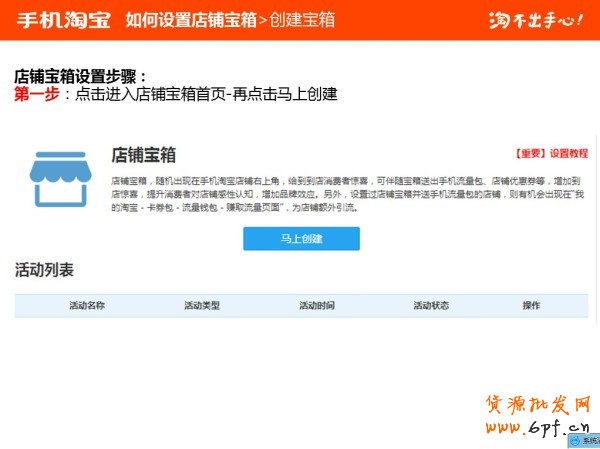This screenshot has width=600, height=449.
Task: Click the 淘不出手心 slogan logo
Action: [x=535, y=19]
